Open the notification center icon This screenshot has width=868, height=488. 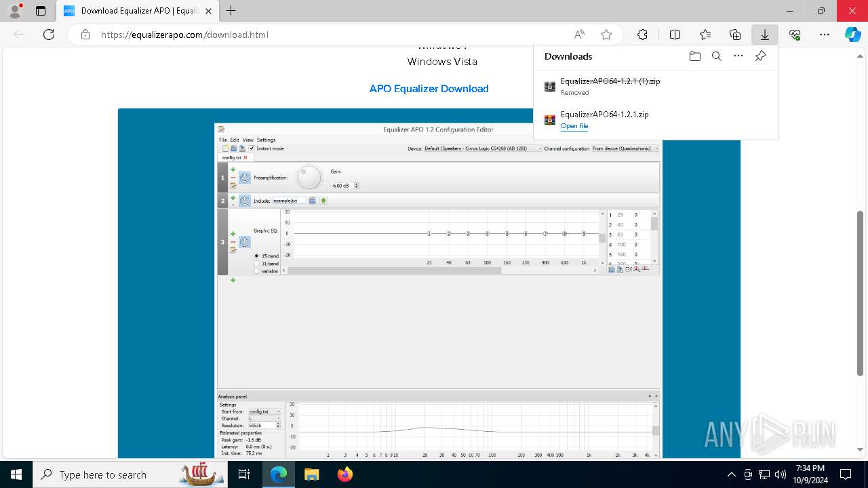coord(846,474)
